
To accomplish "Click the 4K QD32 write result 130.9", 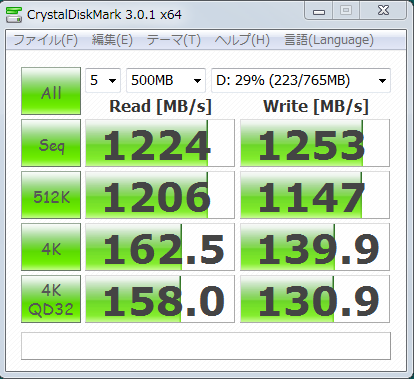I will click(x=315, y=299).
